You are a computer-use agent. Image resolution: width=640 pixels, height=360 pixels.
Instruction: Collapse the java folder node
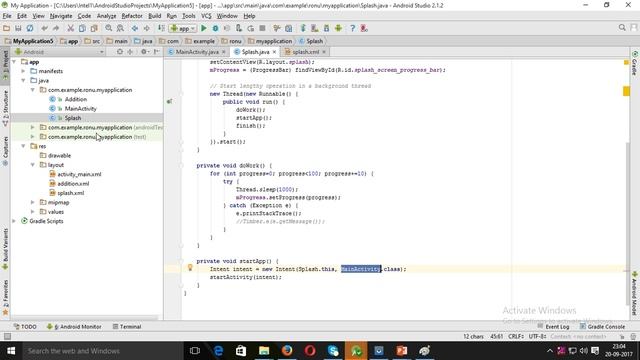pyautogui.click(x=24, y=80)
